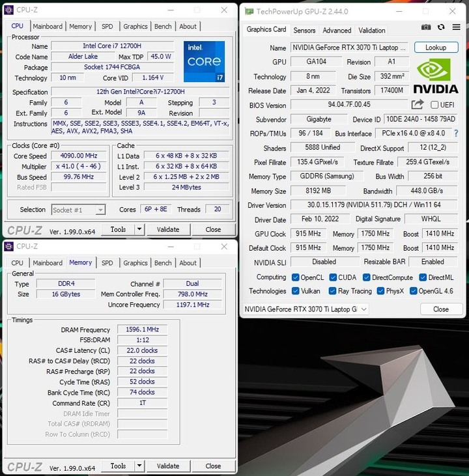Click the Memory Type value GDDR6 (Samsung)
469x476 pixels.
pos(327,176)
